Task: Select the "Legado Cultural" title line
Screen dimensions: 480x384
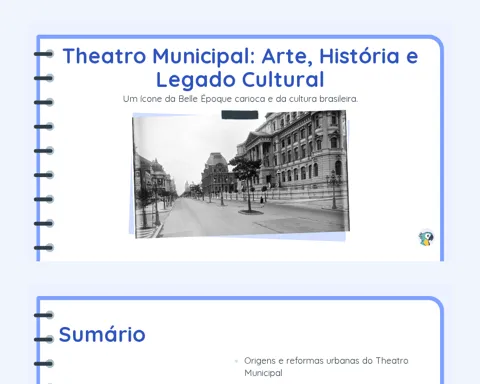Action: [x=240, y=79]
